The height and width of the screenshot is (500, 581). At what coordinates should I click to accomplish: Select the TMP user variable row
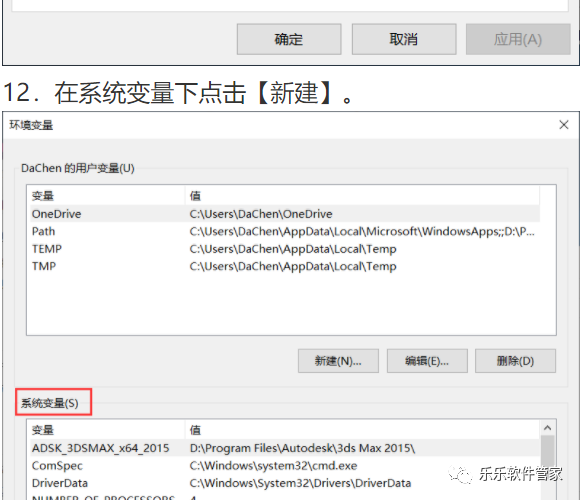tap(285, 266)
